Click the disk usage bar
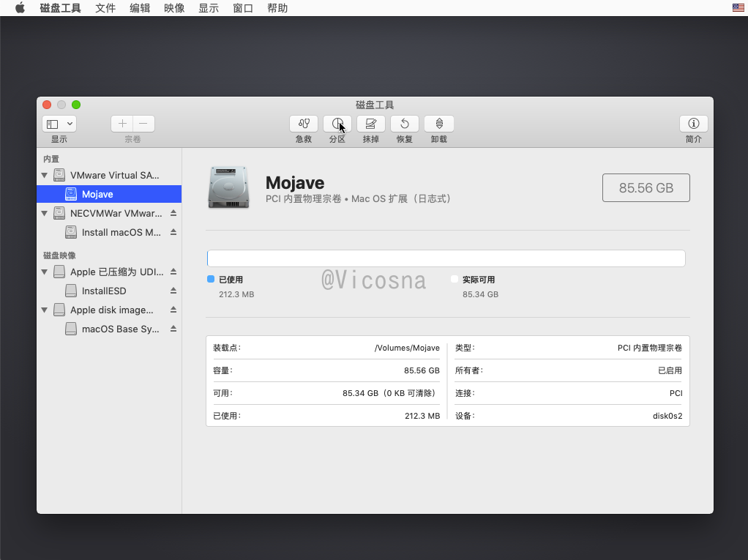Image resolution: width=748 pixels, height=560 pixels. coord(446,258)
